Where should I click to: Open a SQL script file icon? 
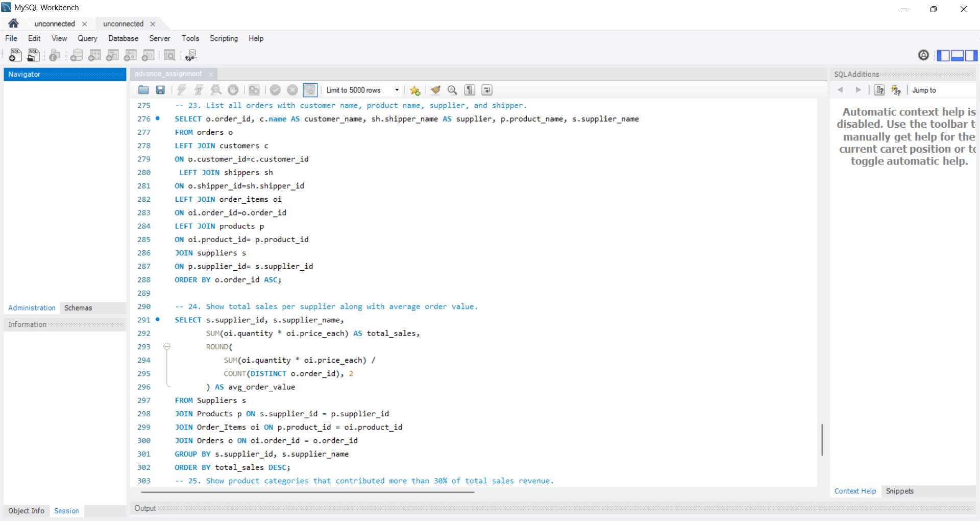pyautogui.click(x=33, y=55)
